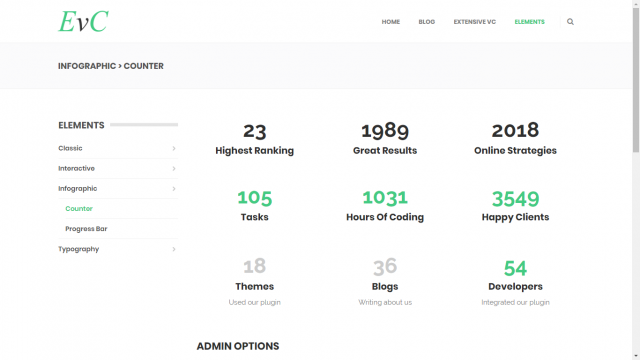Click the 'INFOGRAPHIC > COUNTER' breadcrumb title

tap(111, 66)
